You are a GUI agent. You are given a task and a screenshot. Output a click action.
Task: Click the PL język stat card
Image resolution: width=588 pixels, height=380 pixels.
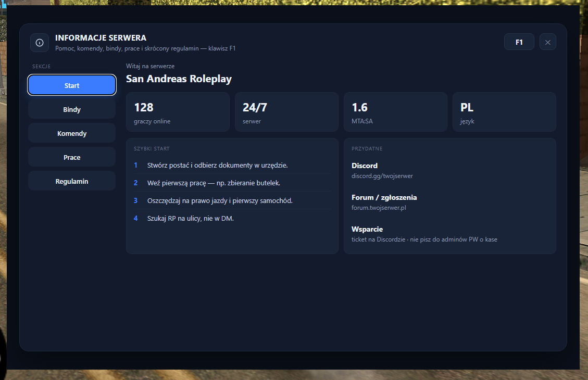[504, 112]
